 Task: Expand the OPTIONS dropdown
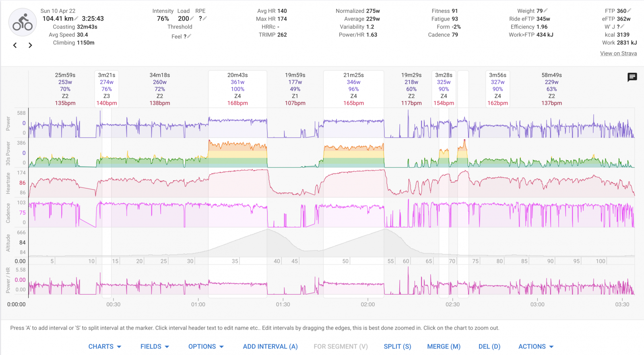pyautogui.click(x=206, y=347)
